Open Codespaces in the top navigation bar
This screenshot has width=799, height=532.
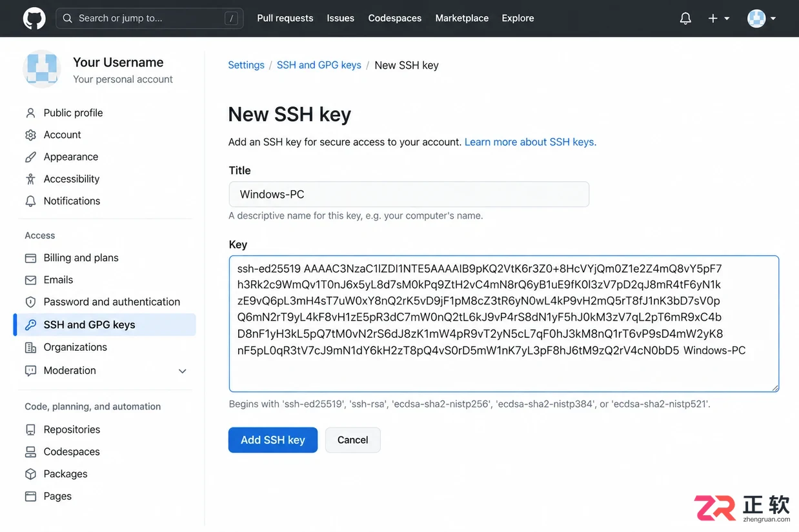click(x=395, y=18)
